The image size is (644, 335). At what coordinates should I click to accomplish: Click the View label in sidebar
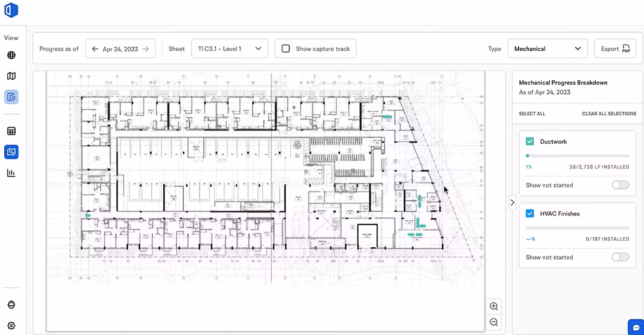click(x=11, y=38)
